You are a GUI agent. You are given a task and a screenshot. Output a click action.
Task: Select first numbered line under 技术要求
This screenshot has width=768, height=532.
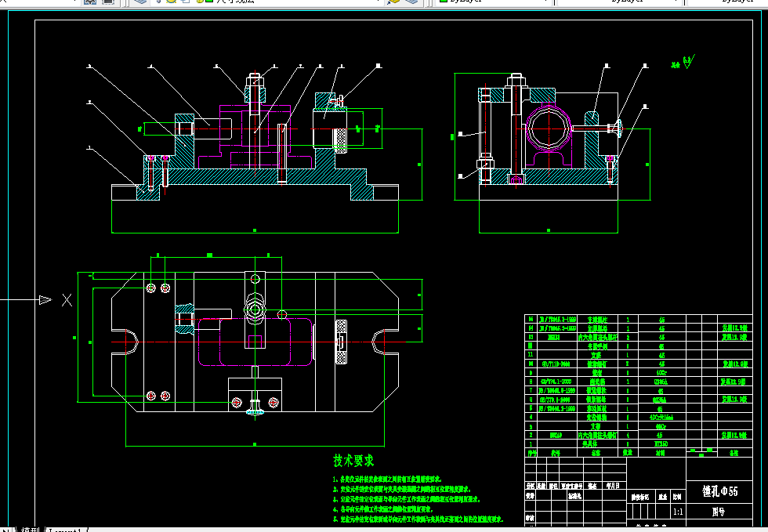(387, 479)
